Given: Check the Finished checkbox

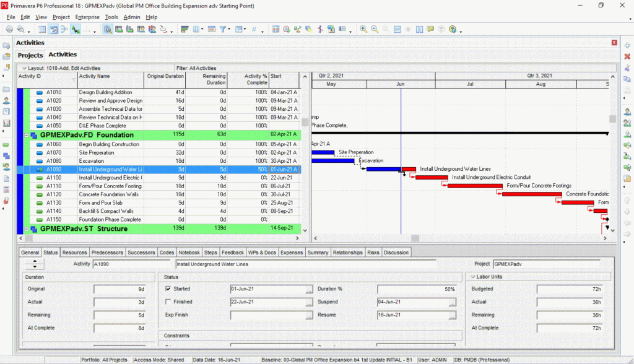Looking at the screenshot, I should (x=168, y=301).
